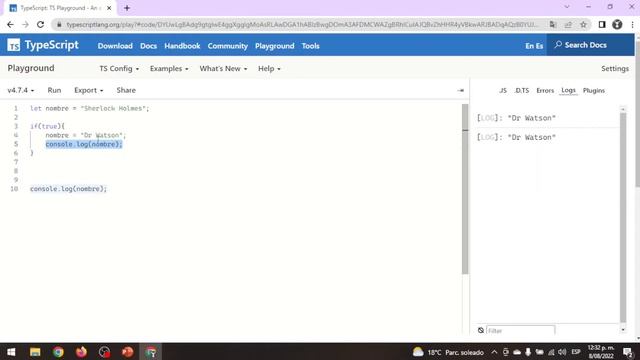Click the magnifier icon in Search Docs

click(558, 44)
